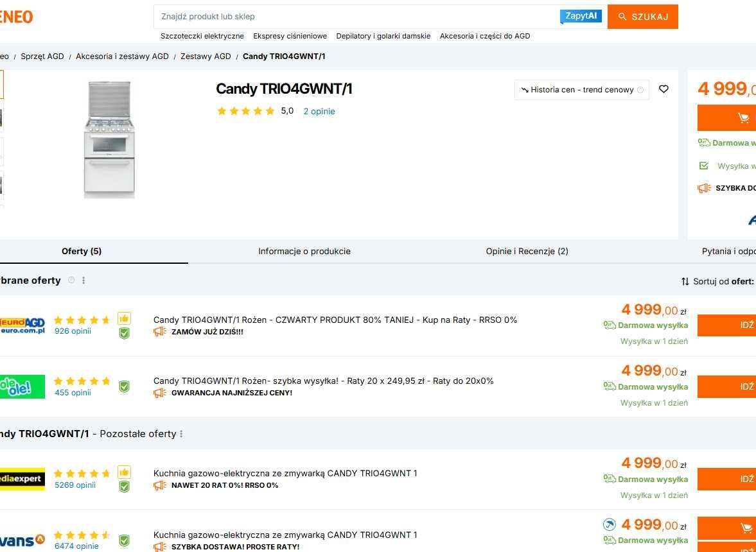
Task: Focus the product or shop search field
Action: pos(356,17)
